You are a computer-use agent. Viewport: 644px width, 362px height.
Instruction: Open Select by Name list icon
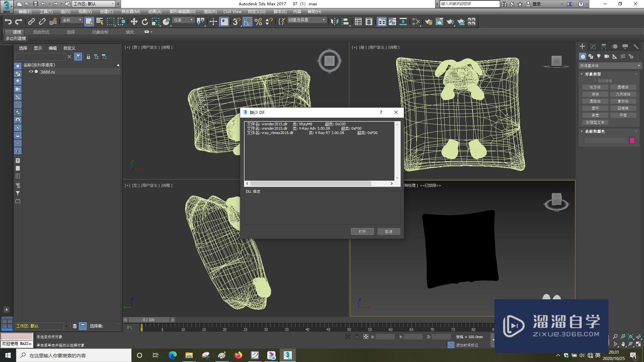(x=100, y=22)
